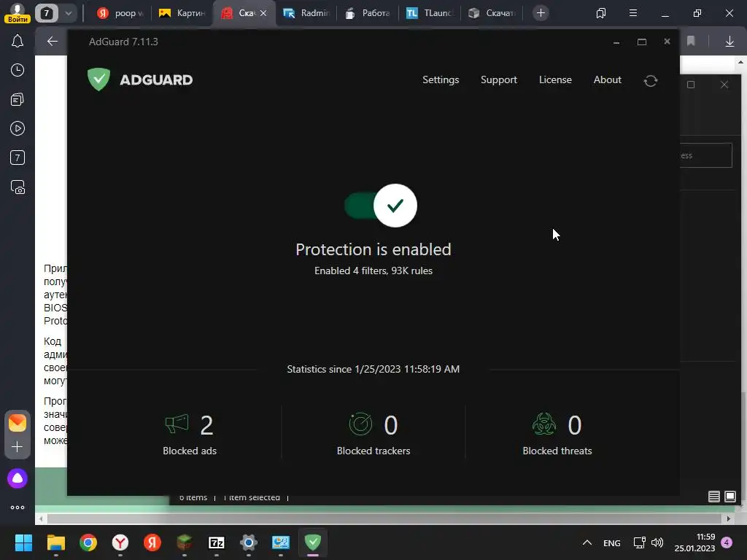This screenshot has height=560, width=747.
Task: Open Minecraft block icon in taskbar
Action: coord(185,542)
